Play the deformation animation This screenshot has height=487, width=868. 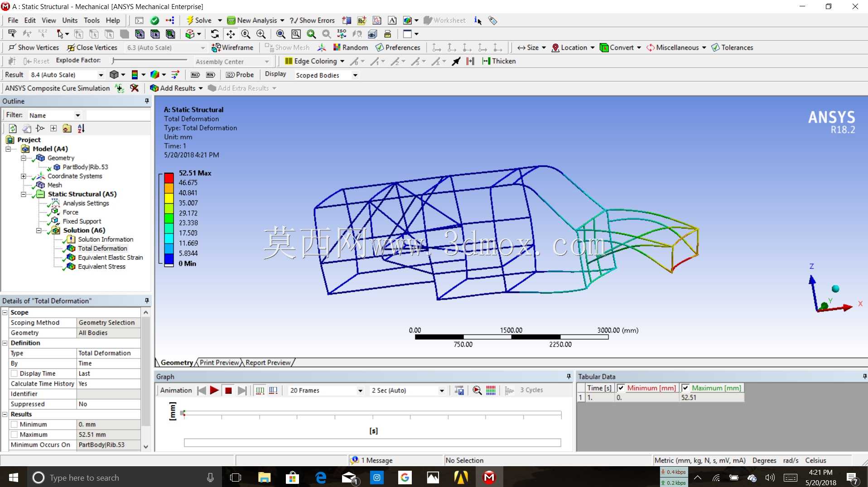[x=214, y=391]
